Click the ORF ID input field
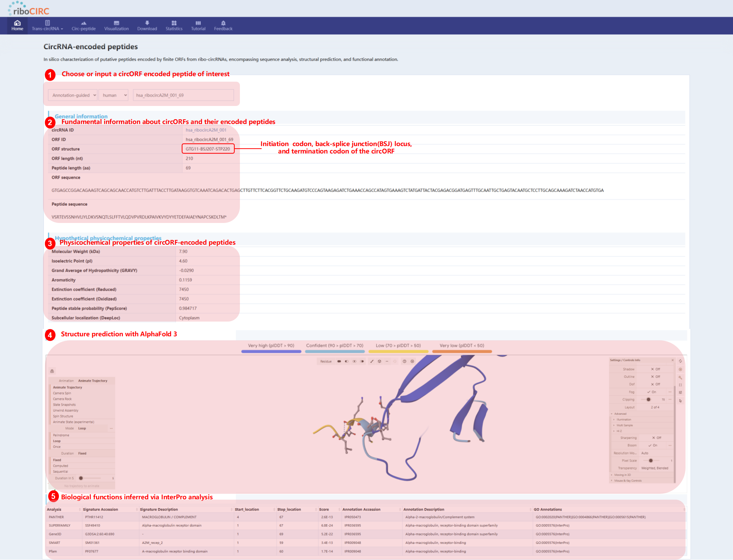This screenshot has height=560, width=733. click(183, 95)
